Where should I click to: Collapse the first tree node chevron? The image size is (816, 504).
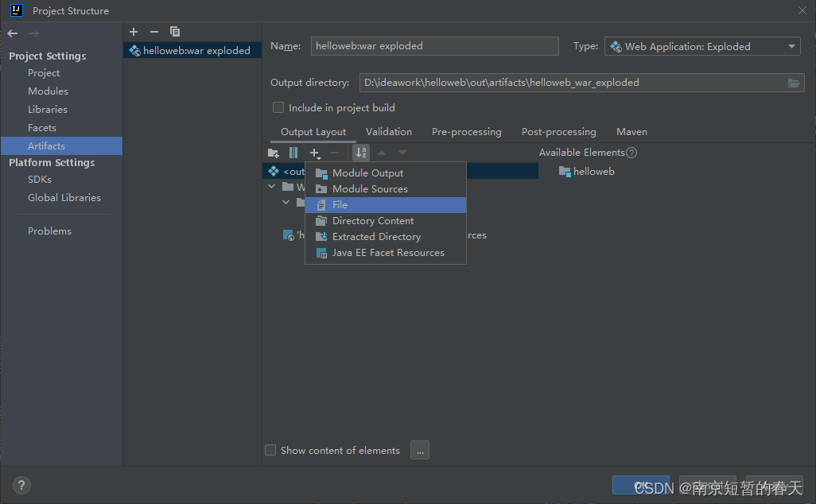272,186
